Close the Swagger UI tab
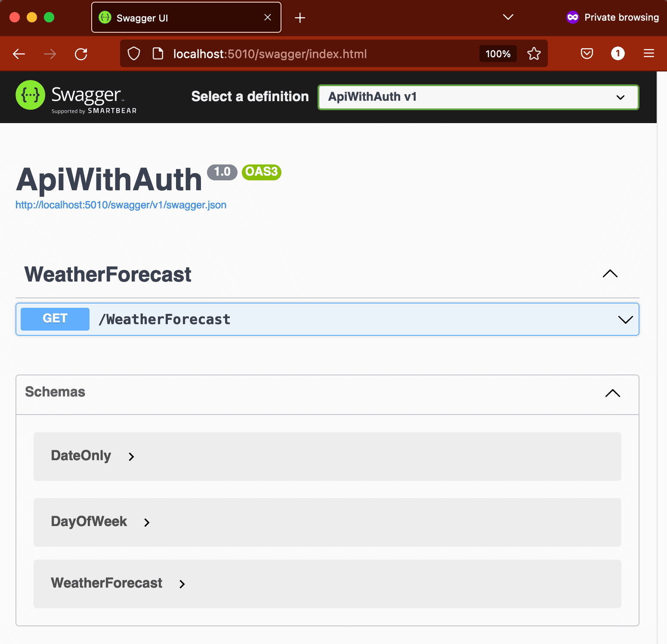The image size is (667, 644). (268, 17)
